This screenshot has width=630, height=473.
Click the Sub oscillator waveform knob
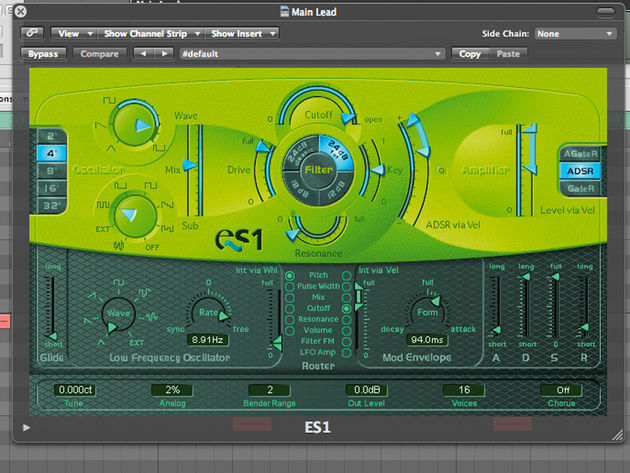[x=135, y=216]
